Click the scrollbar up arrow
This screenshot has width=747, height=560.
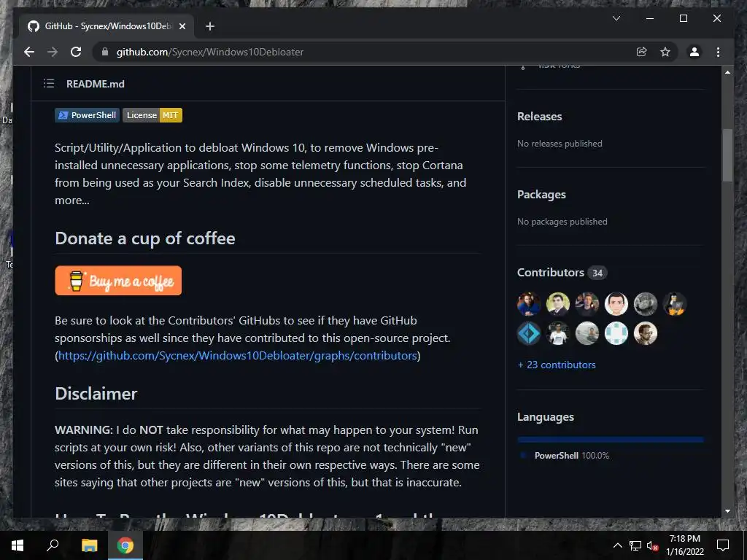point(727,72)
